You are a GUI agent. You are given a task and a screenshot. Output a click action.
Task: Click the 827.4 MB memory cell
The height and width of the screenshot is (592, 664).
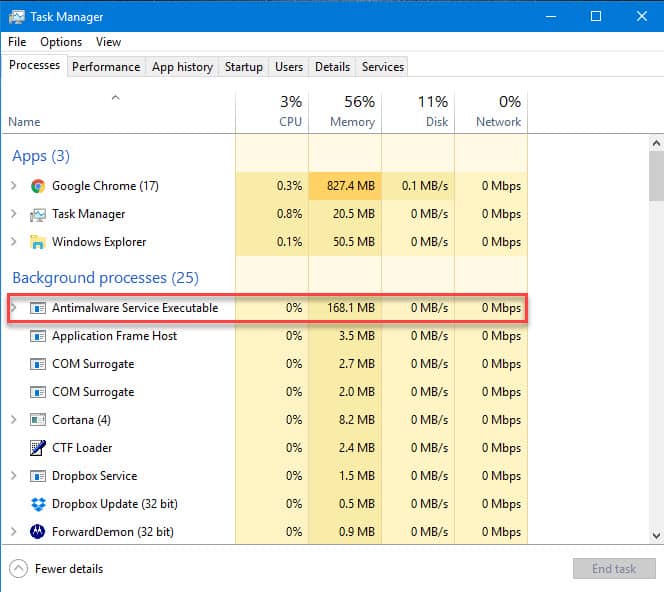tap(345, 186)
